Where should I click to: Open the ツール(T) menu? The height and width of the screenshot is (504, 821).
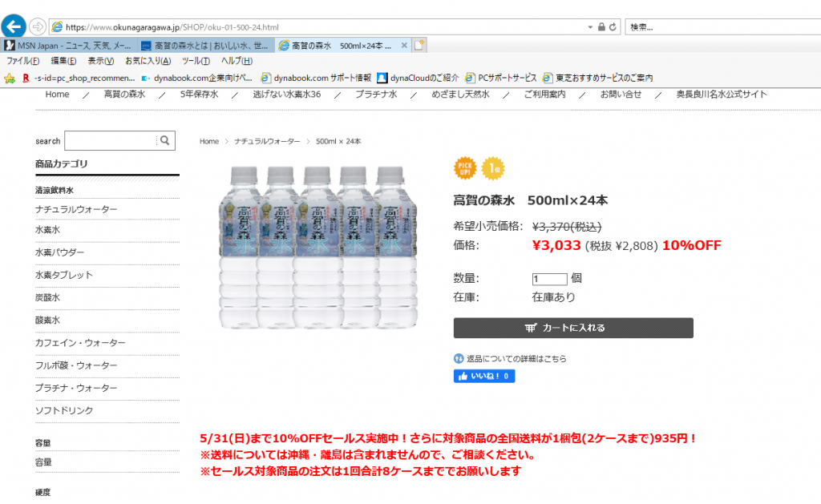(x=196, y=61)
